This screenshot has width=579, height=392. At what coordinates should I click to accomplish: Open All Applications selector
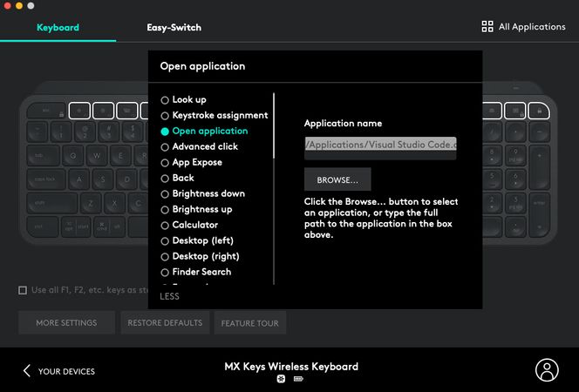[x=523, y=26]
